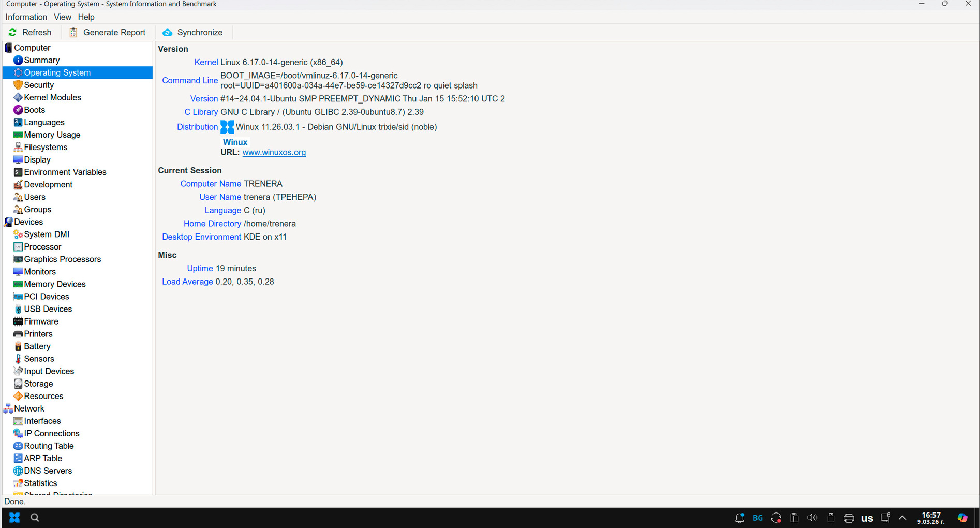This screenshot has width=980, height=528.
Task: Open the Filesystems icon
Action: 18,147
